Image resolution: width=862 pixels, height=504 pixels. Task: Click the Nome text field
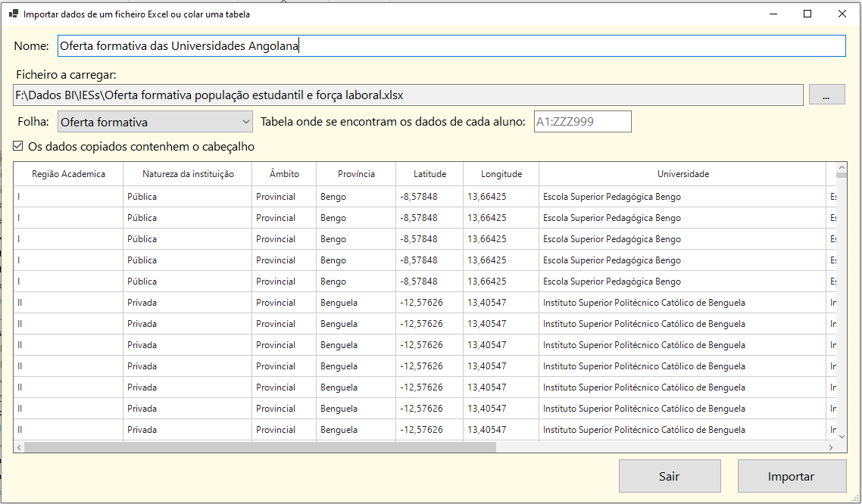click(x=451, y=46)
